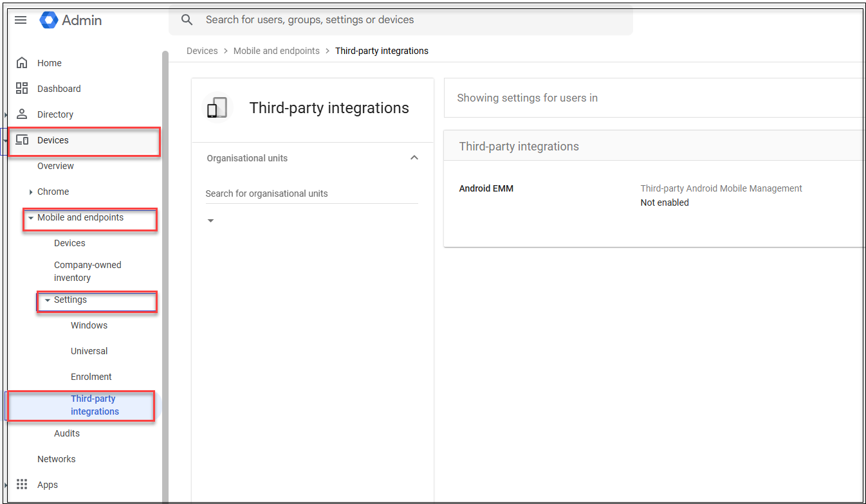866x504 pixels.
Task: Click the Google Admin logo
Action: (x=49, y=20)
